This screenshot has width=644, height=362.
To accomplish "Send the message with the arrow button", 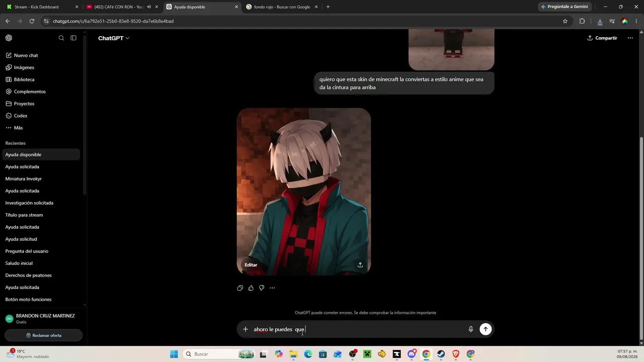I will [x=486, y=329].
